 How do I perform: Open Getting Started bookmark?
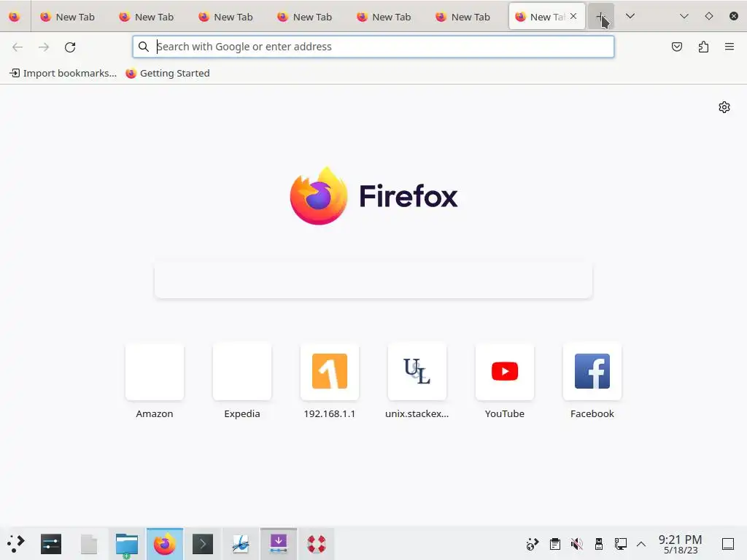(x=168, y=74)
